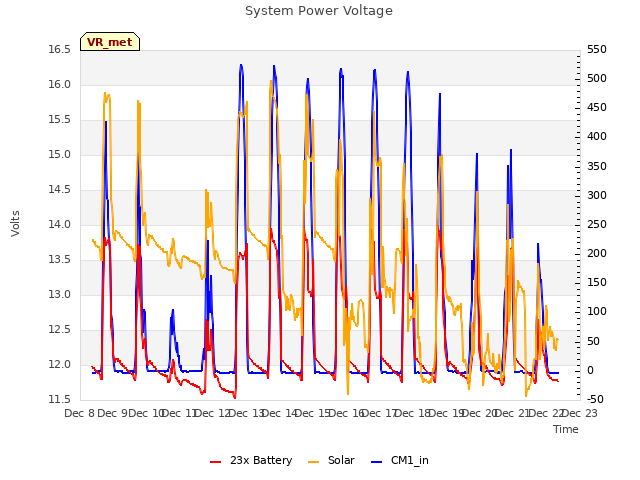Click the Dec 20 date label

coord(481,413)
